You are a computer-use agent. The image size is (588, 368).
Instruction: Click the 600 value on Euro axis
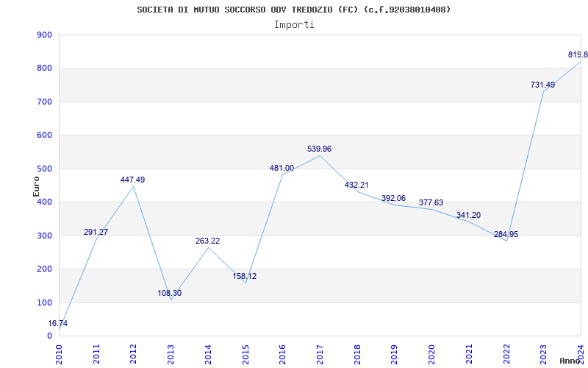[x=44, y=135]
